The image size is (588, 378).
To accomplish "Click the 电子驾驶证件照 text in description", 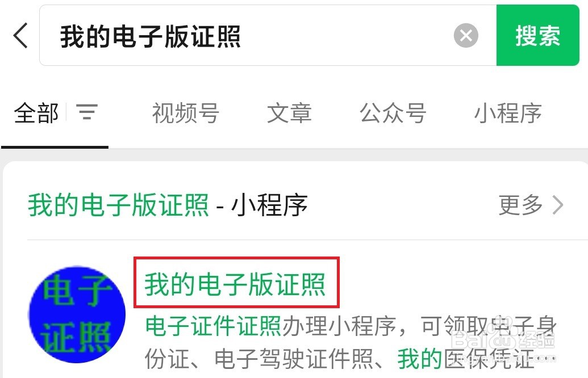I will point(294,359).
